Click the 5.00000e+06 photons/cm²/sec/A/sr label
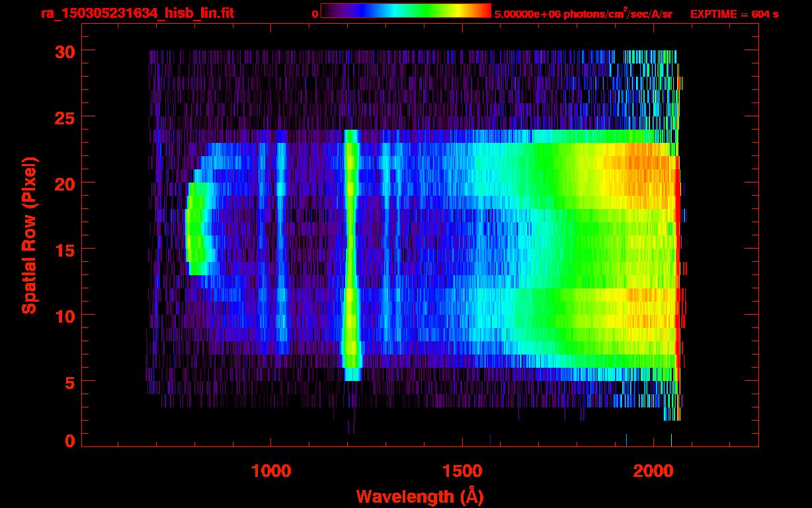Image resolution: width=812 pixels, height=508 pixels. point(583,14)
